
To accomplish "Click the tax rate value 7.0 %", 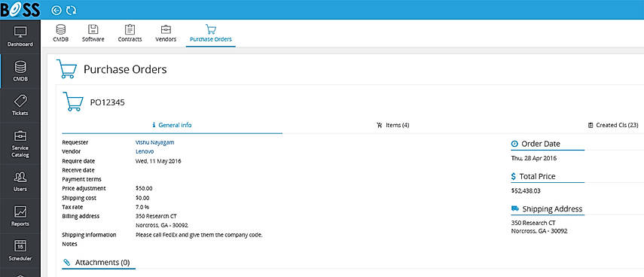I will [x=142, y=207].
